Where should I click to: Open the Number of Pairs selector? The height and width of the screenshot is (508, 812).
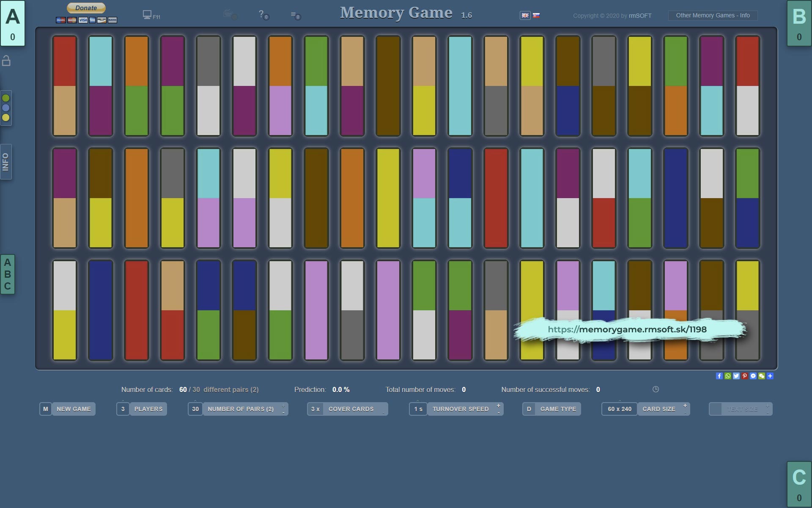[240, 409]
